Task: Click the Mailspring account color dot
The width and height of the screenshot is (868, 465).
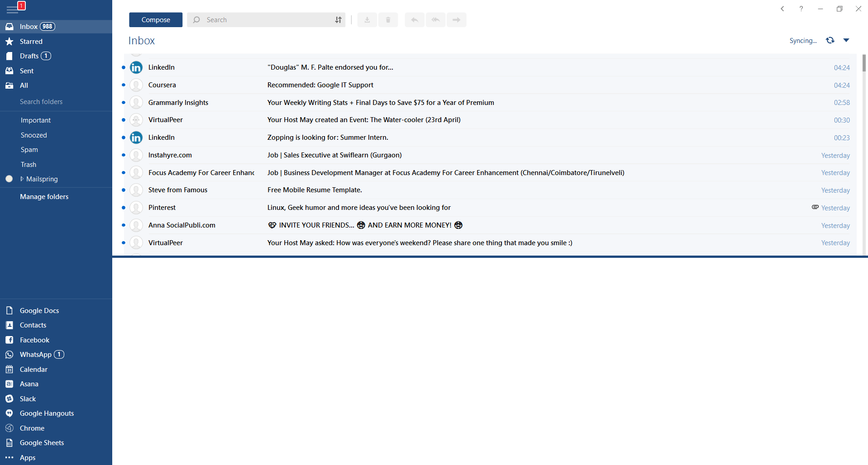Action: pos(9,179)
